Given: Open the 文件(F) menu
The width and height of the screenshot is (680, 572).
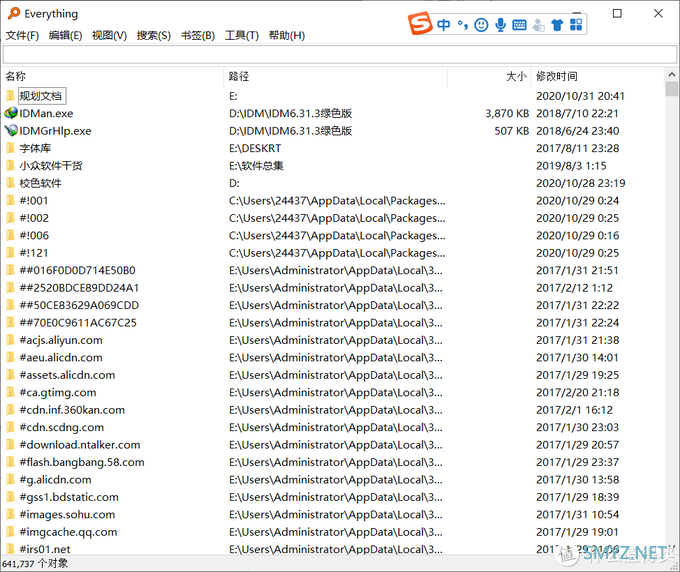Looking at the screenshot, I should pyautogui.click(x=22, y=35).
